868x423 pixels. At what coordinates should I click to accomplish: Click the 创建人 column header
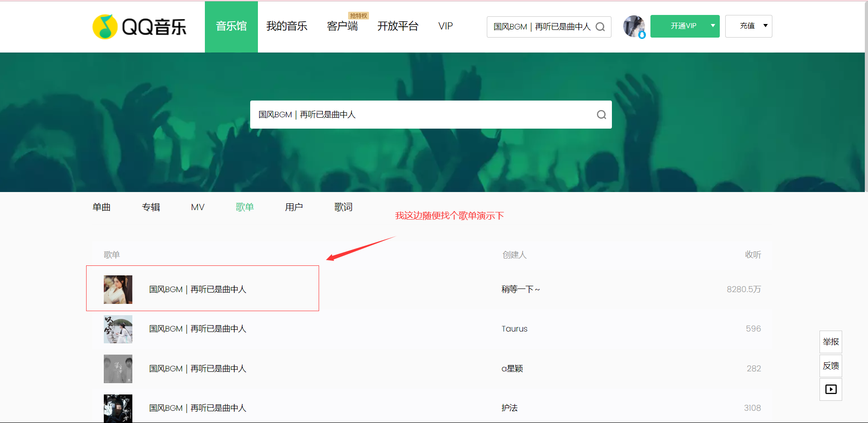[x=514, y=255]
